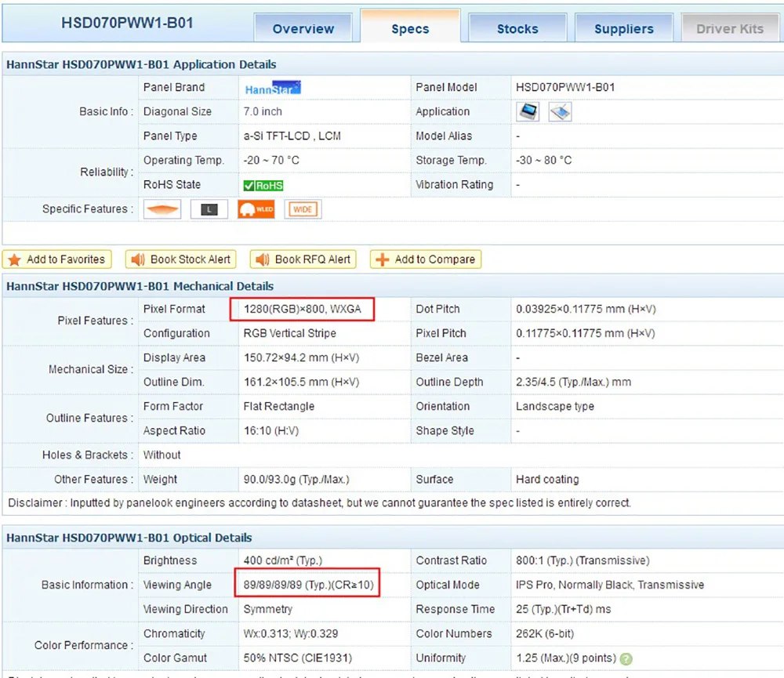Click the viewing angle 89/89/89/89 value

(x=308, y=585)
